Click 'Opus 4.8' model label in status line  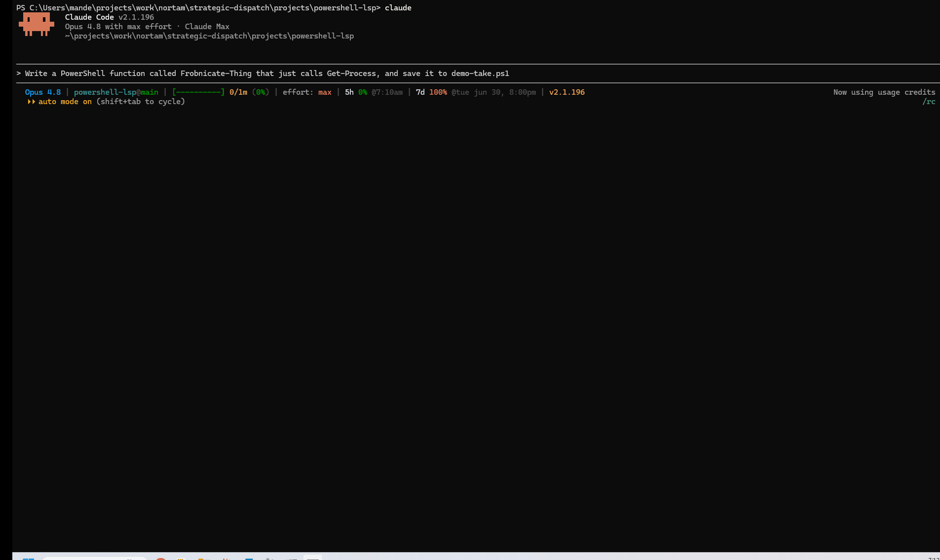(x=43, y=92)
